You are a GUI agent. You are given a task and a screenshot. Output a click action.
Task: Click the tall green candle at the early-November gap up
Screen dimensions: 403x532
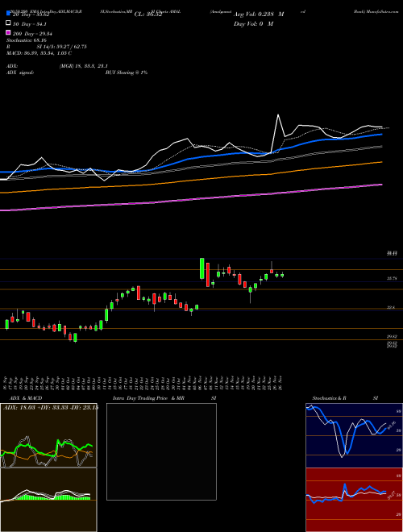click(201, 268)
